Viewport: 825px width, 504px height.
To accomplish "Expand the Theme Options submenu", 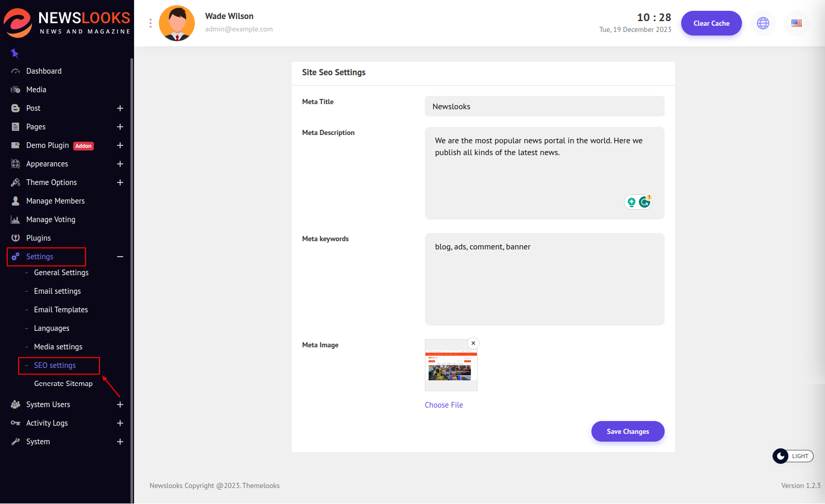I will 120,182.
